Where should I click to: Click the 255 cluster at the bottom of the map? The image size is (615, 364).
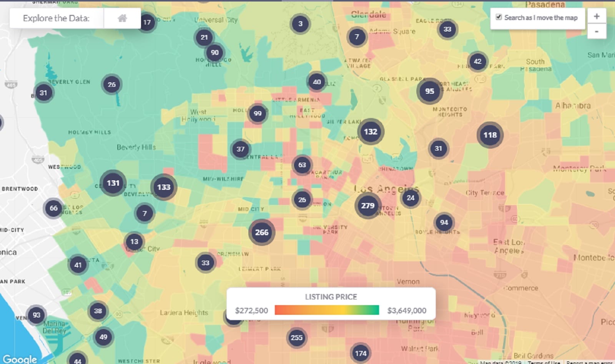(x=296, y=337)
